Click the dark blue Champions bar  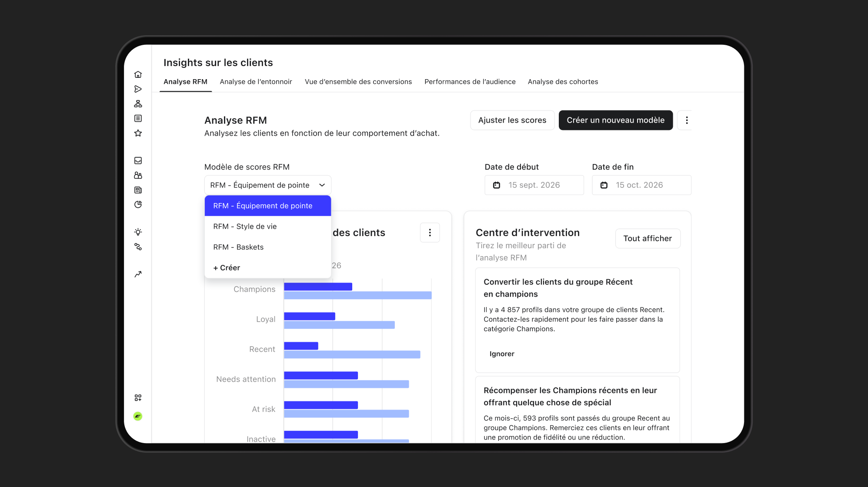tap(318, 287)
